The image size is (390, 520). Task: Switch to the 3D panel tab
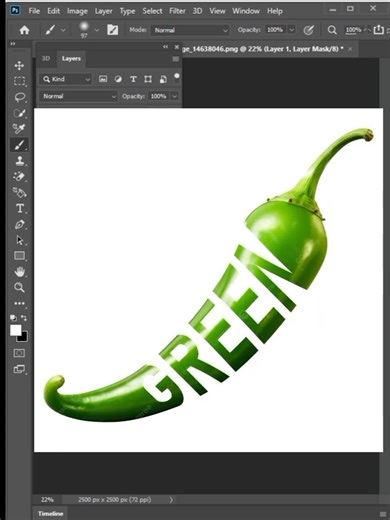click(46, 59)
